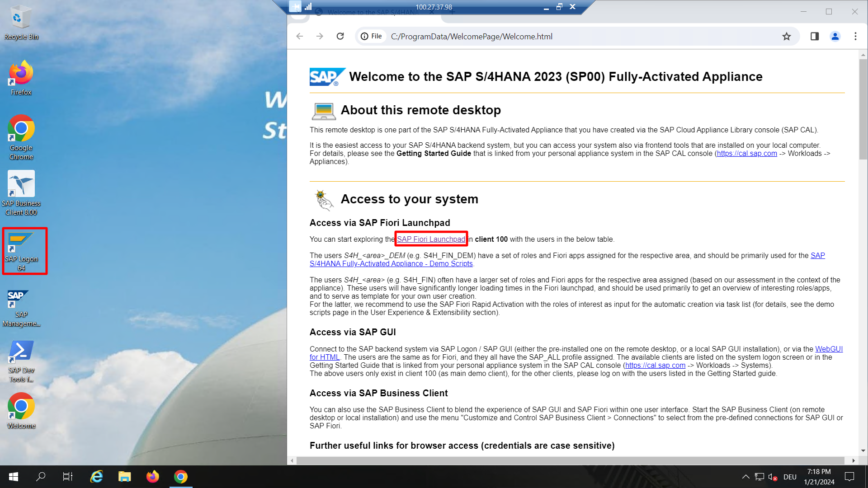Open the muted volume tray icon
Viewport: 868px width, 488px height.
773,477
